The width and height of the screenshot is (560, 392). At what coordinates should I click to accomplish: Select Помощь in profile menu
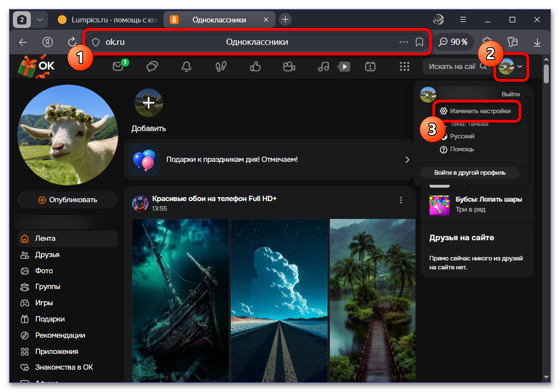(x=457, y=149)
